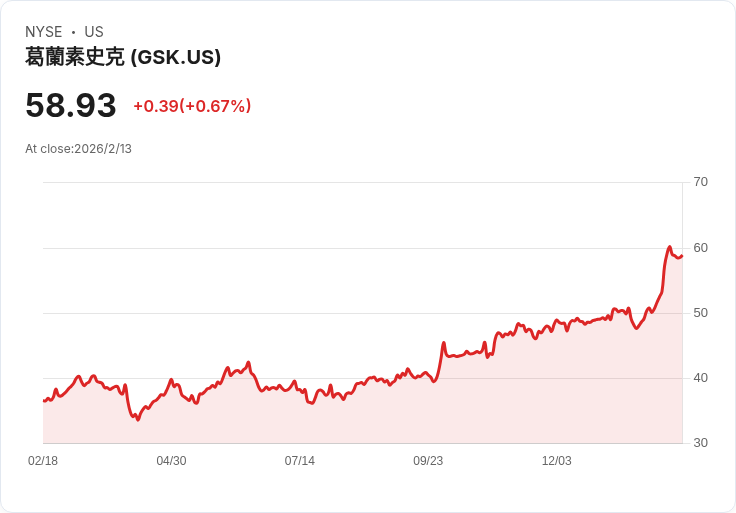This screenshot has width=736, height=513.
Task: Click the 60 label on the price axis
Action: pos(701,248)
